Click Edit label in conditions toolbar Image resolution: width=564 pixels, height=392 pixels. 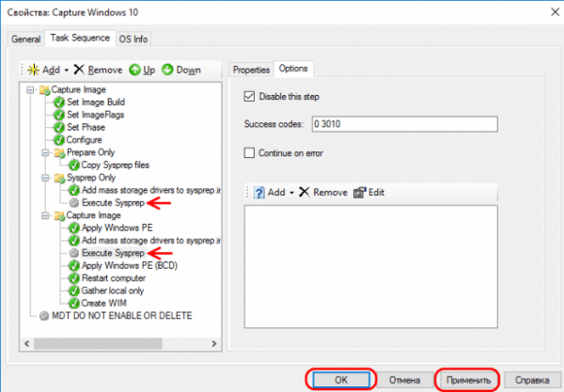click(376, 193)
